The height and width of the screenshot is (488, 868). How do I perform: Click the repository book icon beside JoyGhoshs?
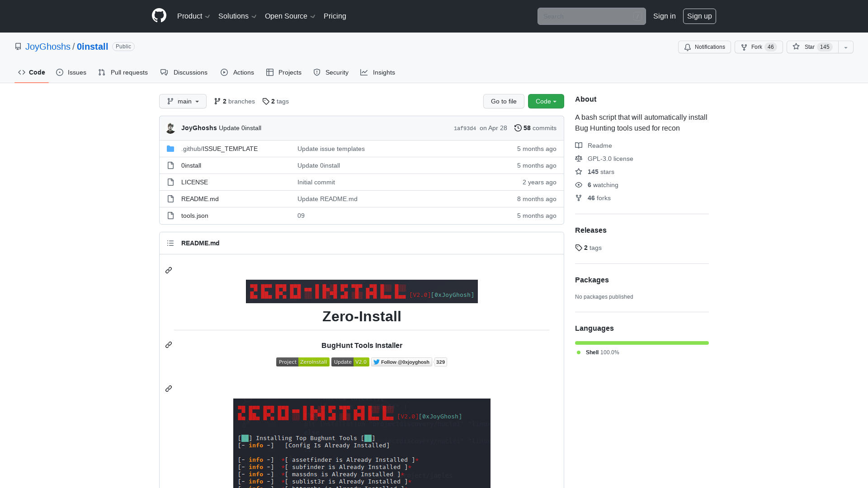[x=18, y=47]
